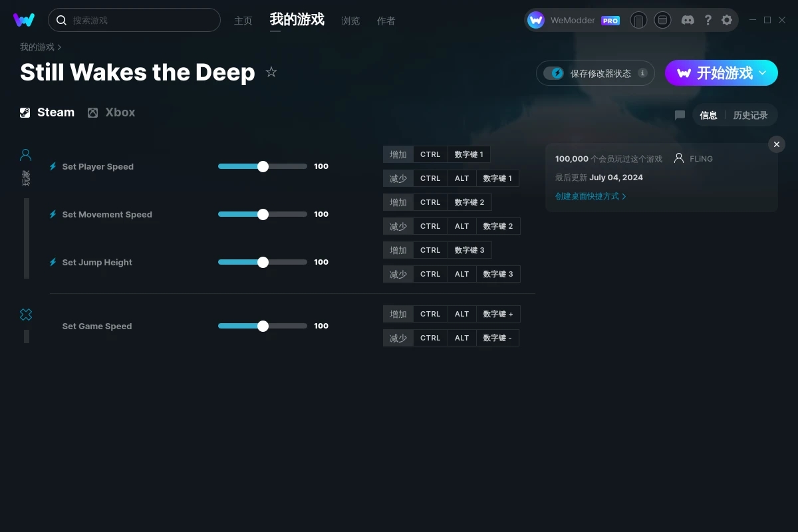Expand the start game dropdown arrow
This screenshot has width=798, height=532.
(763, 72)
